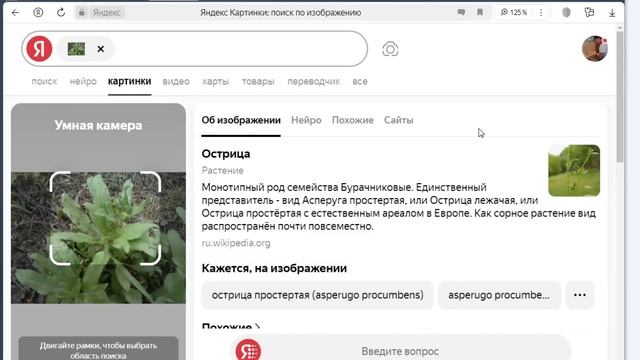Open the все services tab

point(360,82)
